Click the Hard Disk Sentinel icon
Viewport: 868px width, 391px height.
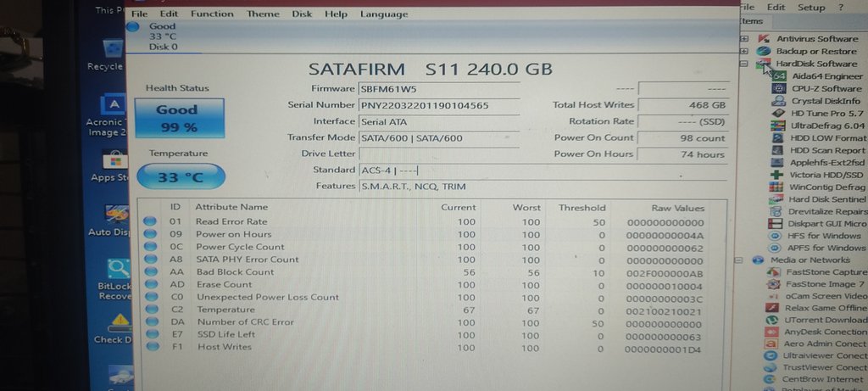tap(776, 199)
